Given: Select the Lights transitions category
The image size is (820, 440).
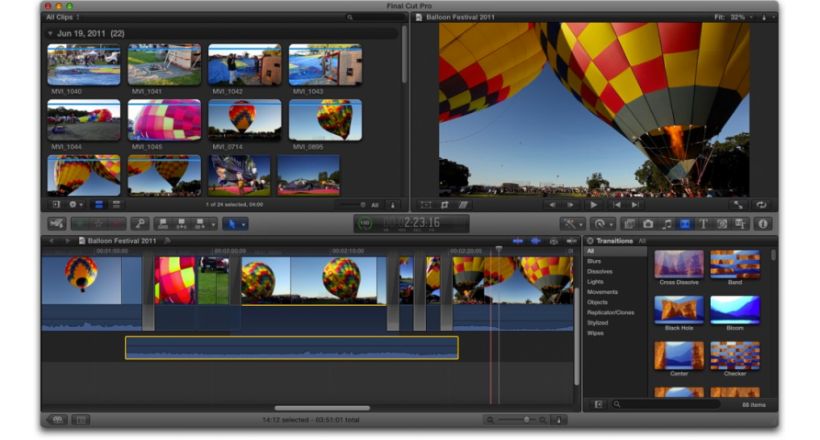Looking at the screenshot, I should tap(595, 281).
